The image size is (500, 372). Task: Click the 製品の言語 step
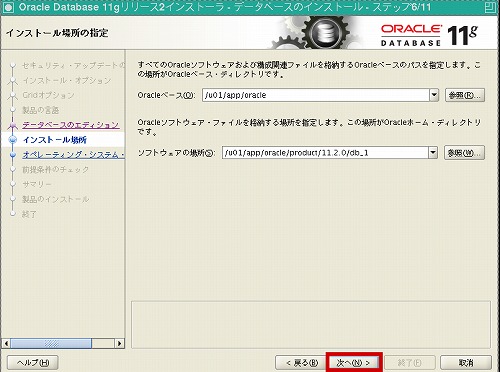pyautogui.click(x=41, y=110)
